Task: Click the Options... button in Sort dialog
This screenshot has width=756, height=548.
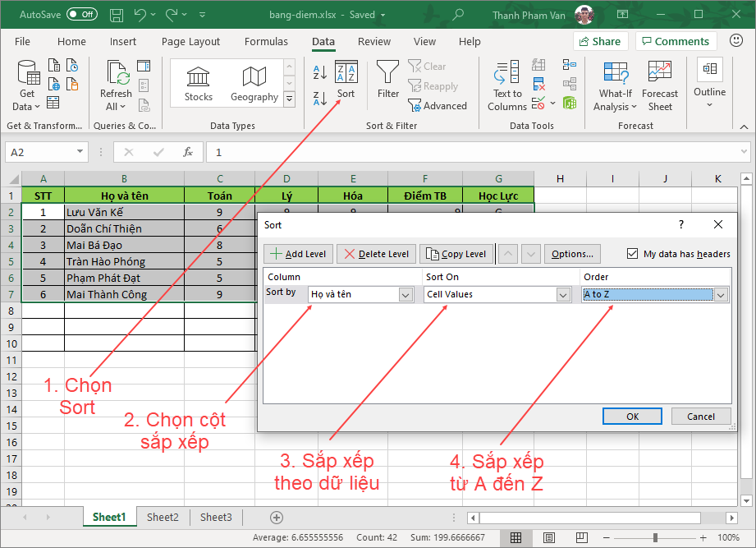Action: tap(572, 254)
